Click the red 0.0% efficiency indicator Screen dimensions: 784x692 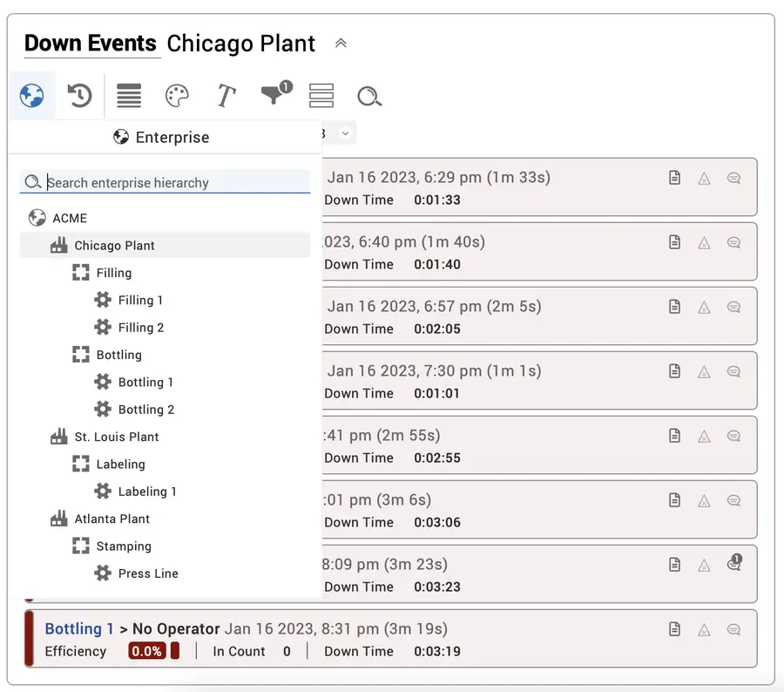(147, 651)
